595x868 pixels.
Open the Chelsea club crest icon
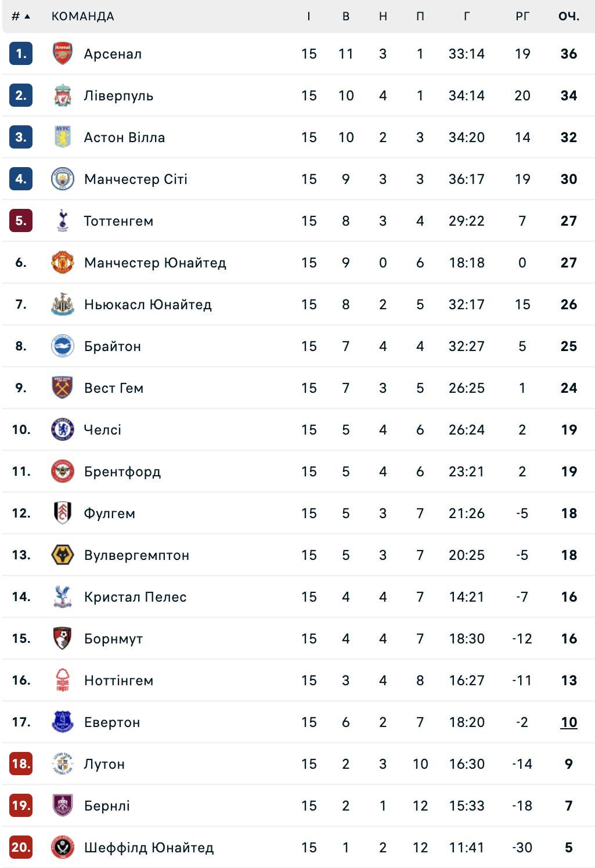(62, 429)
